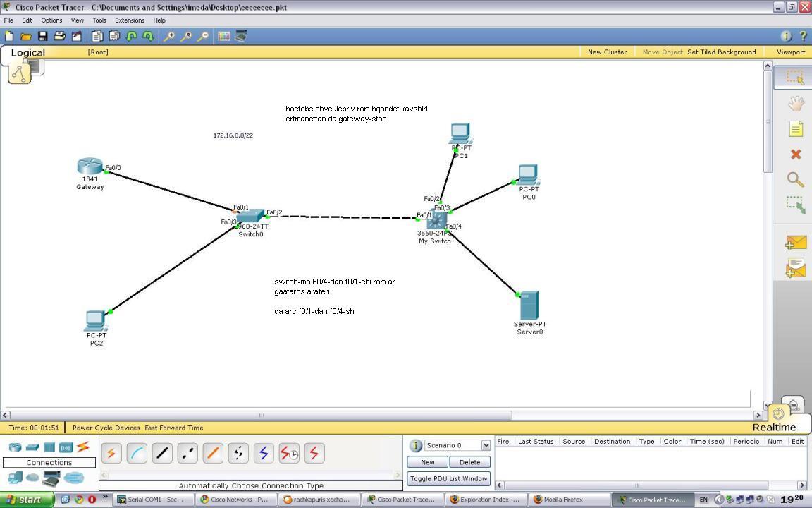812x508 pixels.
Task: Choose the light-blue Console cable
Action: pos(137,453)
